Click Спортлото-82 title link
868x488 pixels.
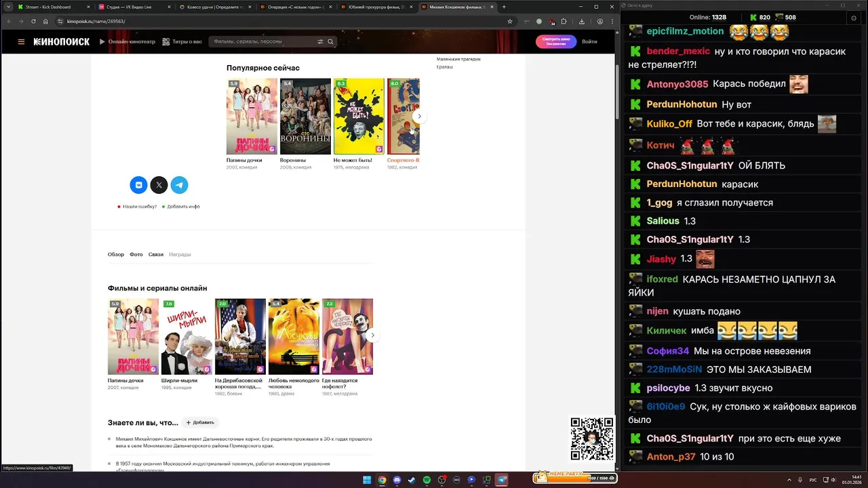click(x=403, y=161)
